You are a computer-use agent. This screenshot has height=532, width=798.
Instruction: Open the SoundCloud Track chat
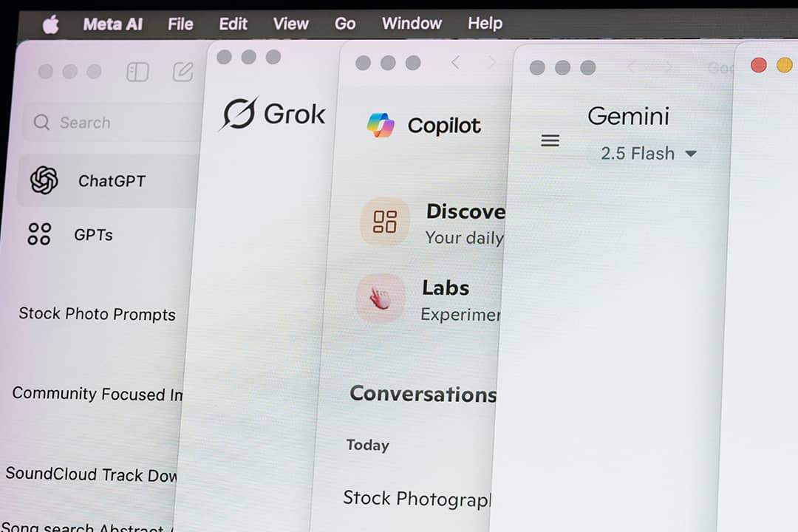click(x=91, y=474)
